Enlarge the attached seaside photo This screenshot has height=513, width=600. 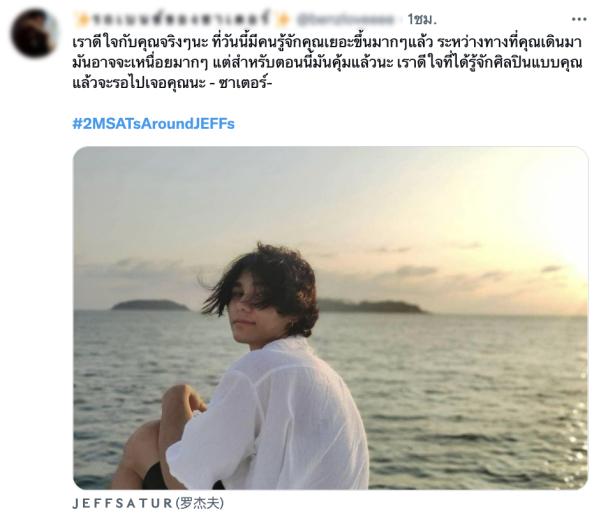tap(330, 318)
